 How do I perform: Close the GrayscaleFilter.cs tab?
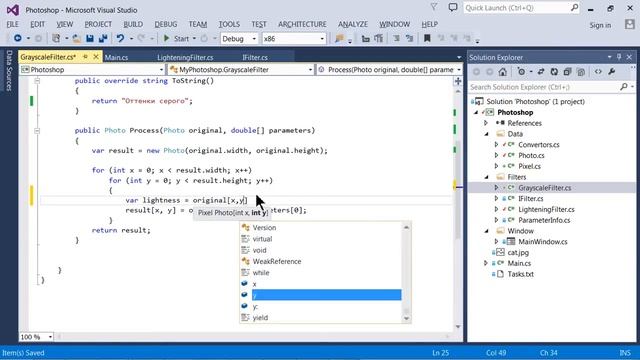[96, 57]
